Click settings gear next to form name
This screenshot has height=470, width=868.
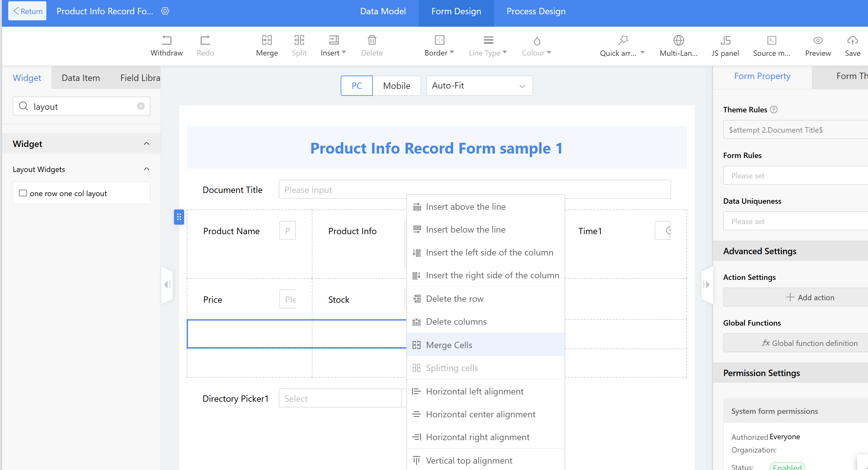pyautogui.click(x=165, y=11)
